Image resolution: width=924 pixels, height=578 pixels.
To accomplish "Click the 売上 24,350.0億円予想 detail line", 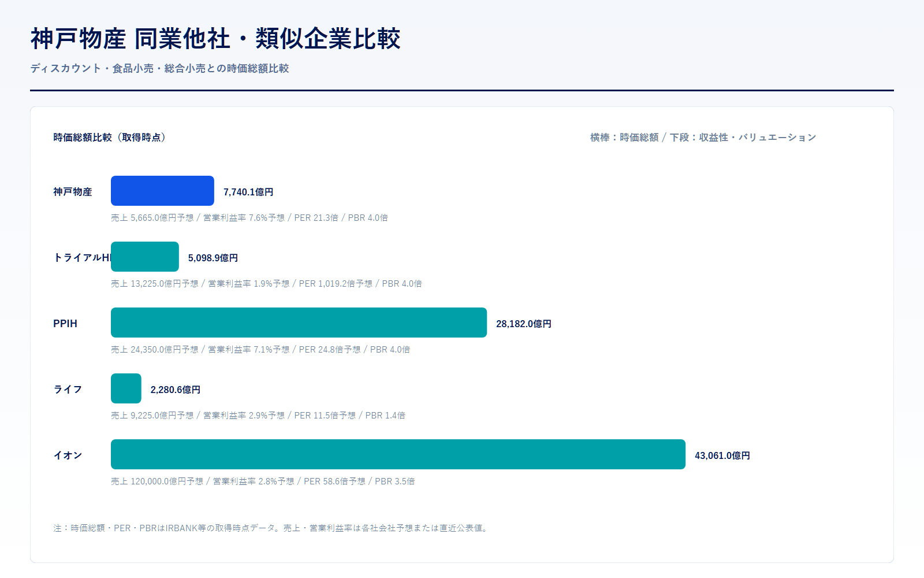I will click(260, 350).
